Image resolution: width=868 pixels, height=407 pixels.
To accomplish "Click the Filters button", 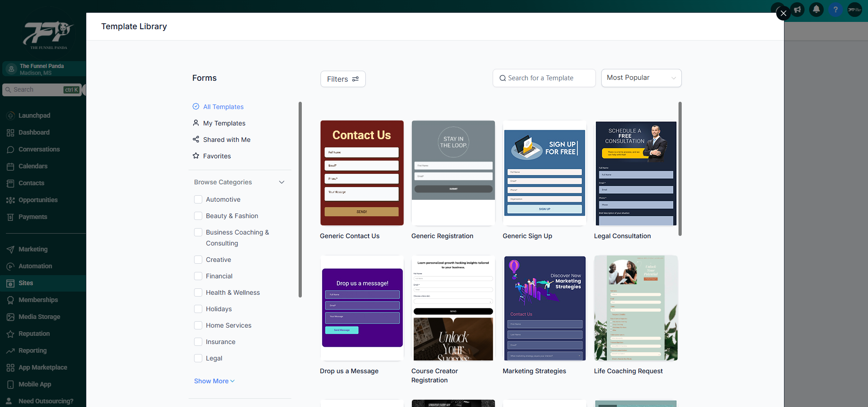I will [342, 79].
